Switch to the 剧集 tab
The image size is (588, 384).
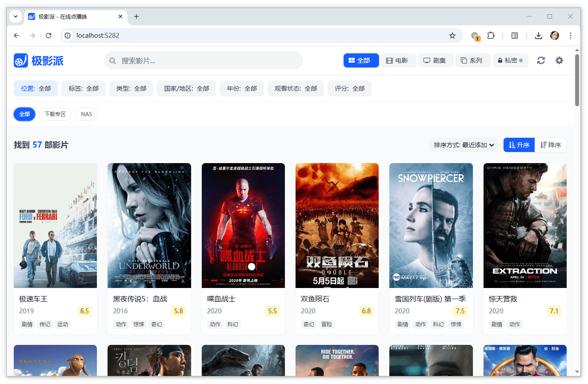pos(435,60)
